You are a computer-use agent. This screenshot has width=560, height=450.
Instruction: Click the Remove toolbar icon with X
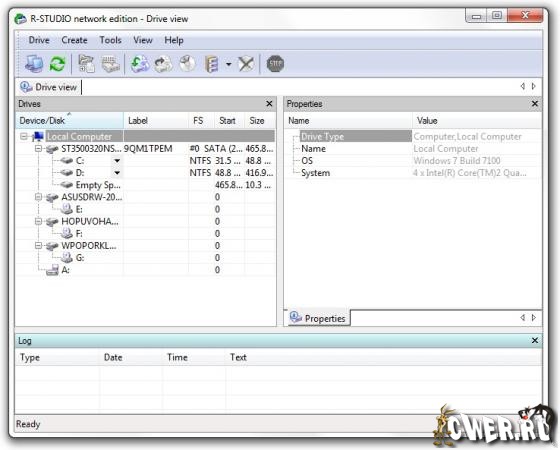point(246,64)
